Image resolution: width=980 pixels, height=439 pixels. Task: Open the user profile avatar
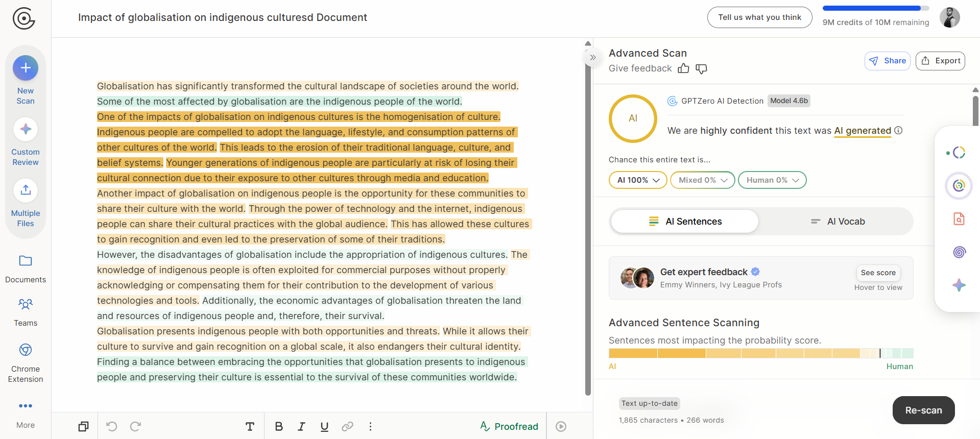tap(950, 17)
